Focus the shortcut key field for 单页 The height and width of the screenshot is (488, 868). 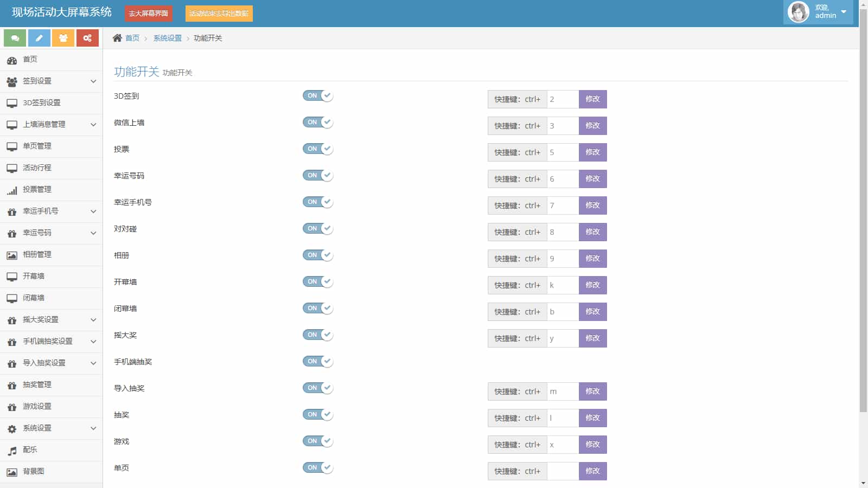point(563,471)
